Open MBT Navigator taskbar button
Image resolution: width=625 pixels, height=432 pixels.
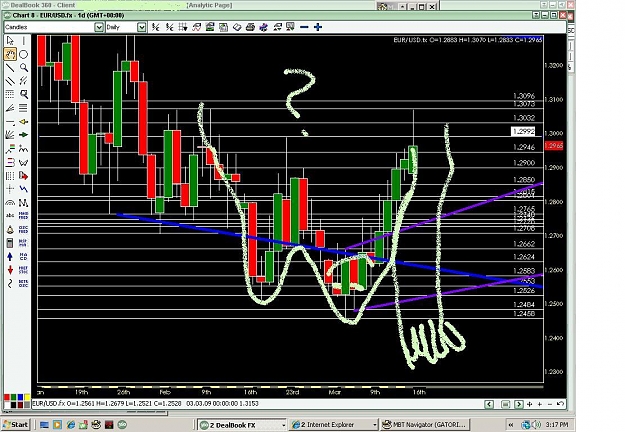[x=425, y=425]
